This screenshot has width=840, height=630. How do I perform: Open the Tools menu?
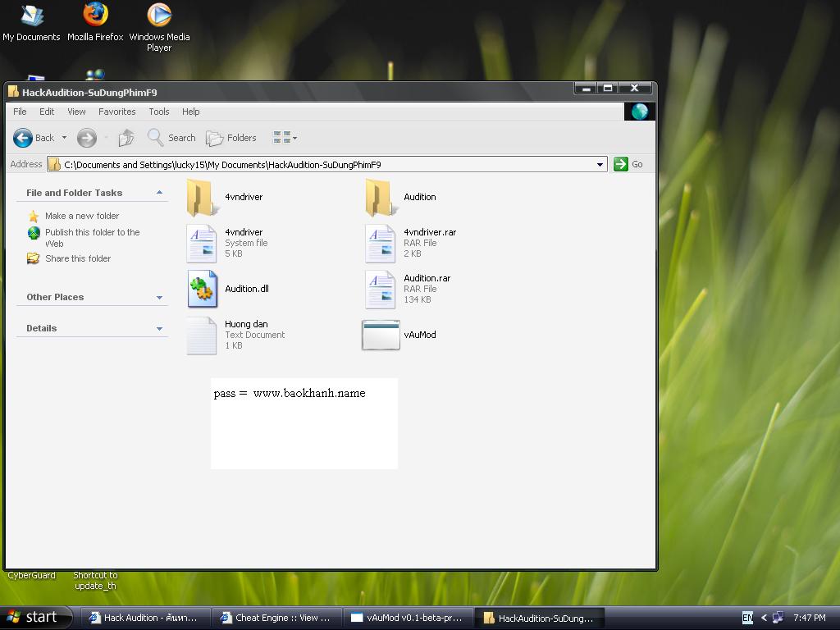tap(158, 112)
